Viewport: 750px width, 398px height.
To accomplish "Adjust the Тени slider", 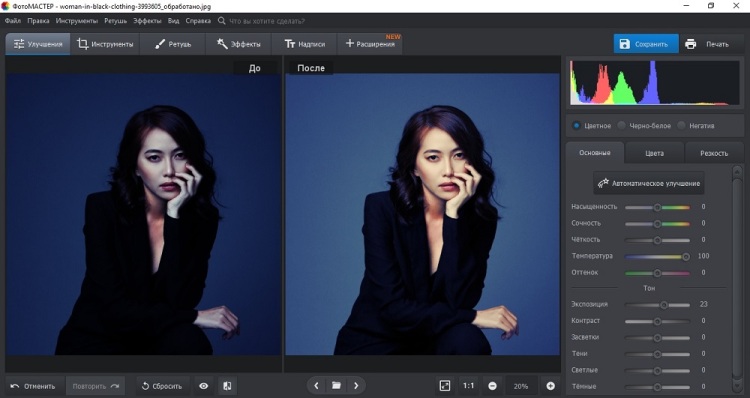I will point(657,354).
